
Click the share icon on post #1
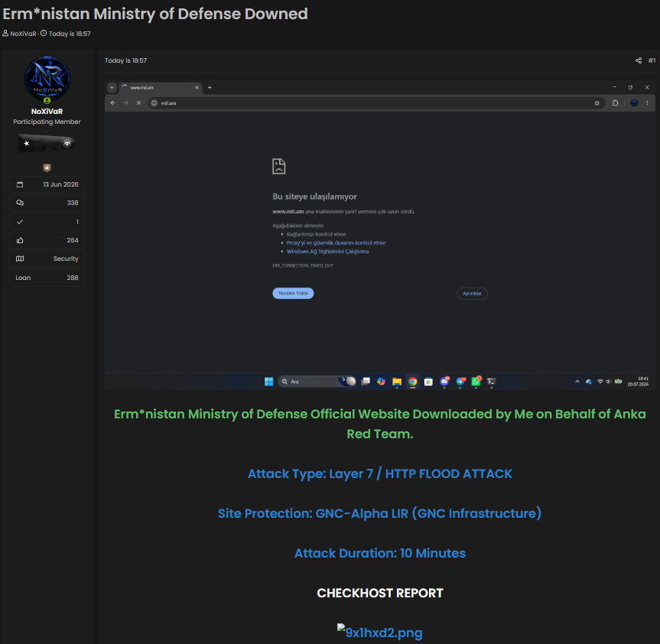coord(639,60)
